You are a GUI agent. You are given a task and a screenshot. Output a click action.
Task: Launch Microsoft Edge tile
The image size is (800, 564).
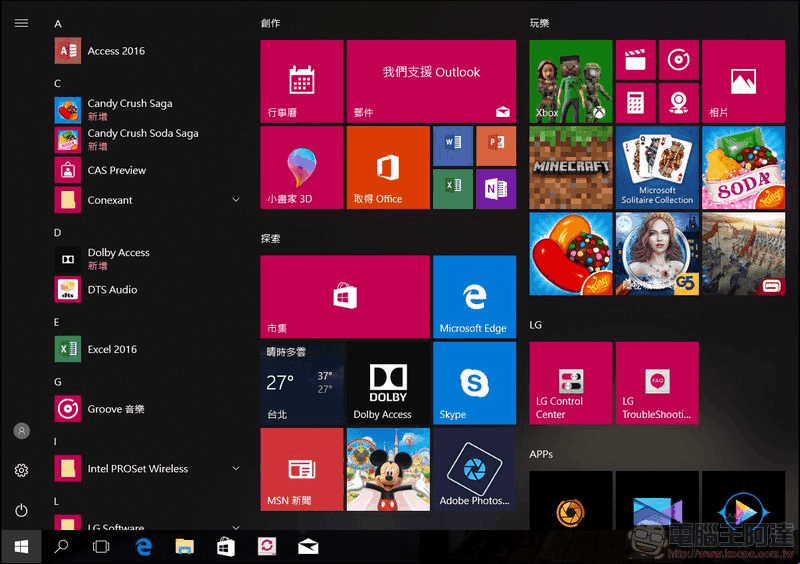(474, 297)
